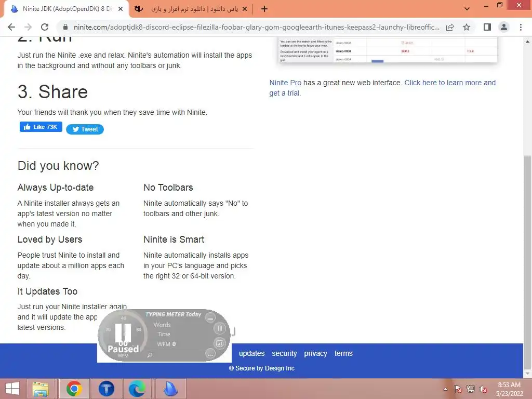Click the page's vertical scrollbar thumb

527,262
